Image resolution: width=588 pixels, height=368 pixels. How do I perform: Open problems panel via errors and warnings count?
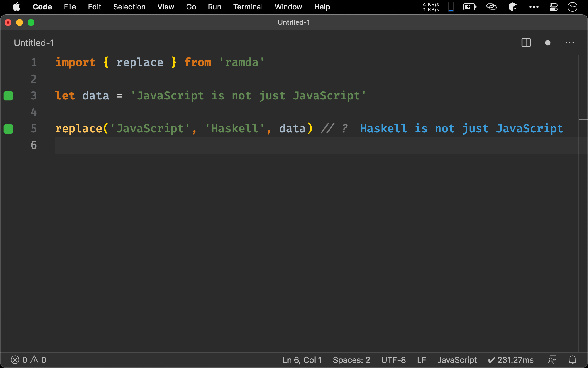(28, 360)
